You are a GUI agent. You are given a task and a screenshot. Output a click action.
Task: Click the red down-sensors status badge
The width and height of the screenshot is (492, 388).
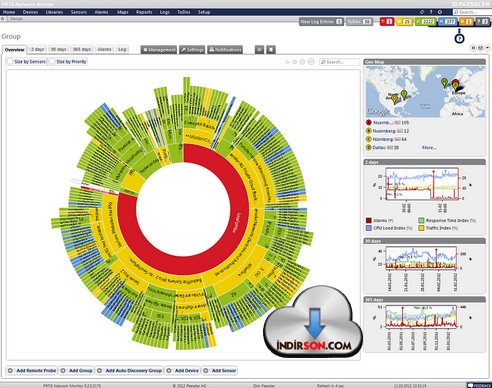[x=387, y=22]
